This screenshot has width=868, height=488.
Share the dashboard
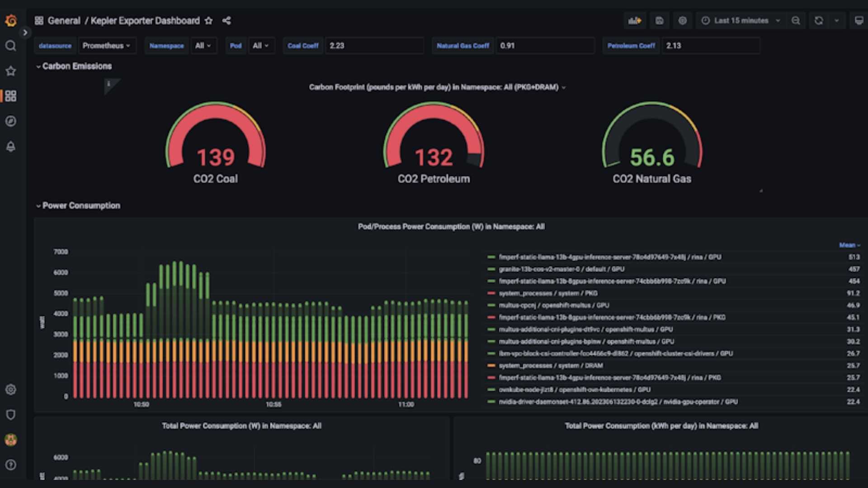click(x=226, y=21)
